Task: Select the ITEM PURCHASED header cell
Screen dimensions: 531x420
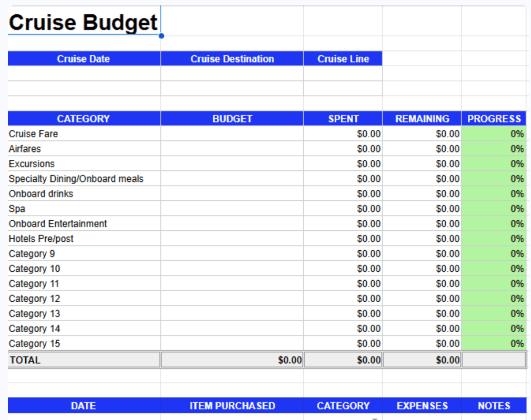Action: (x=232, y=405)
